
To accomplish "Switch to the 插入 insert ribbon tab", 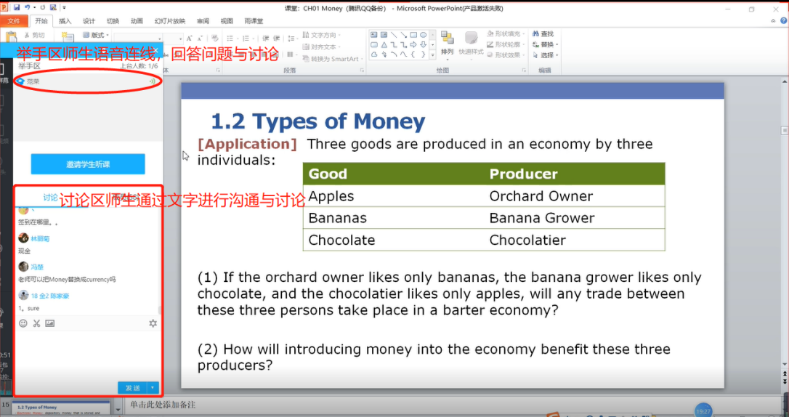I will point(65,20).
